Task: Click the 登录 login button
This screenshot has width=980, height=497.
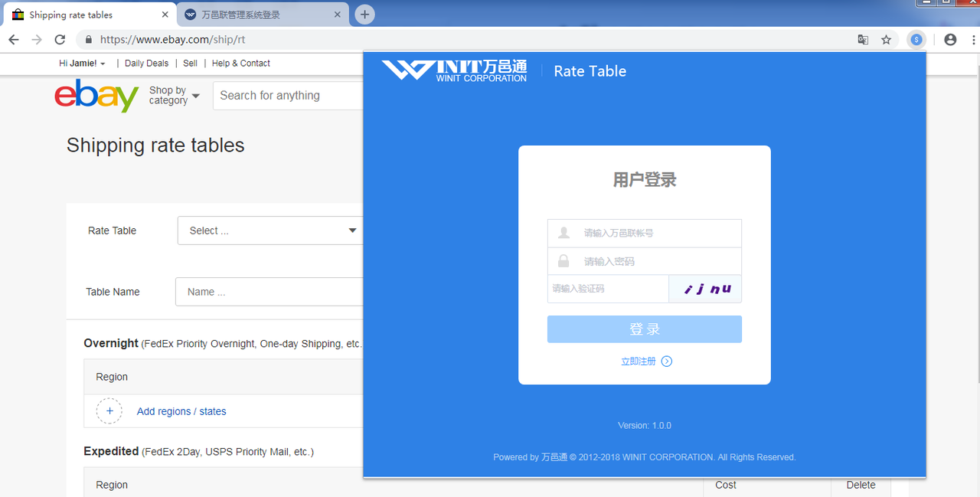Action: (x=645, y=329)
